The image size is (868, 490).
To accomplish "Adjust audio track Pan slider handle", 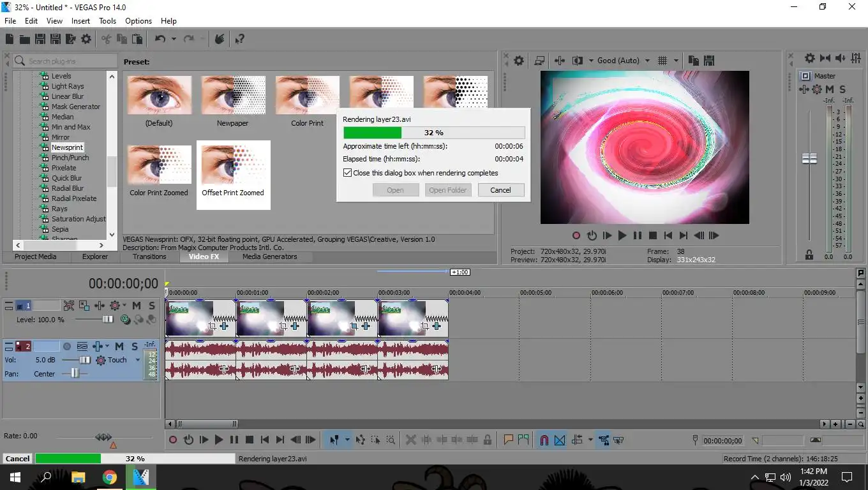I will [75, 374].
